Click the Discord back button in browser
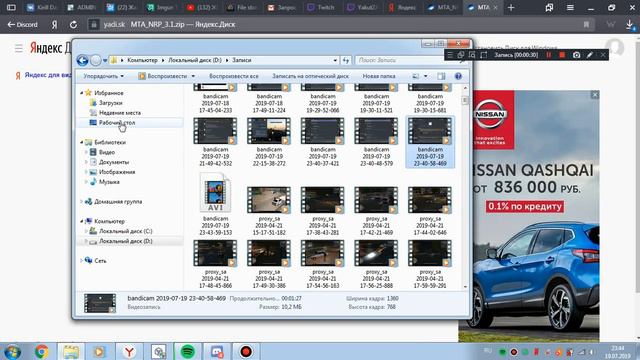640x360 pixels. pos(22,25)
